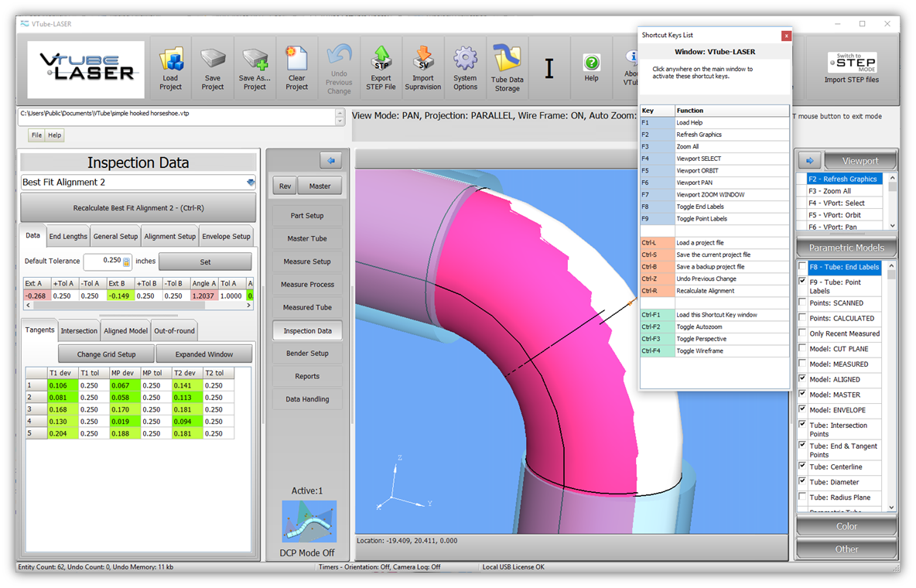916x588 pixels.
Task: Click the Active tube model thumbnail
Action: tap(309, 521)
